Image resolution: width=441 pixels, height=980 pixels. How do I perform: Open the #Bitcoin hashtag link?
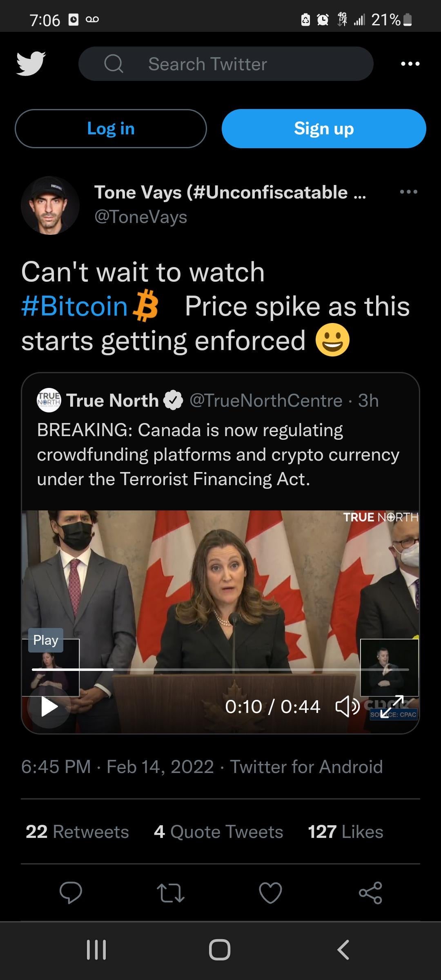pyautogui.click(x=75, y=306)
